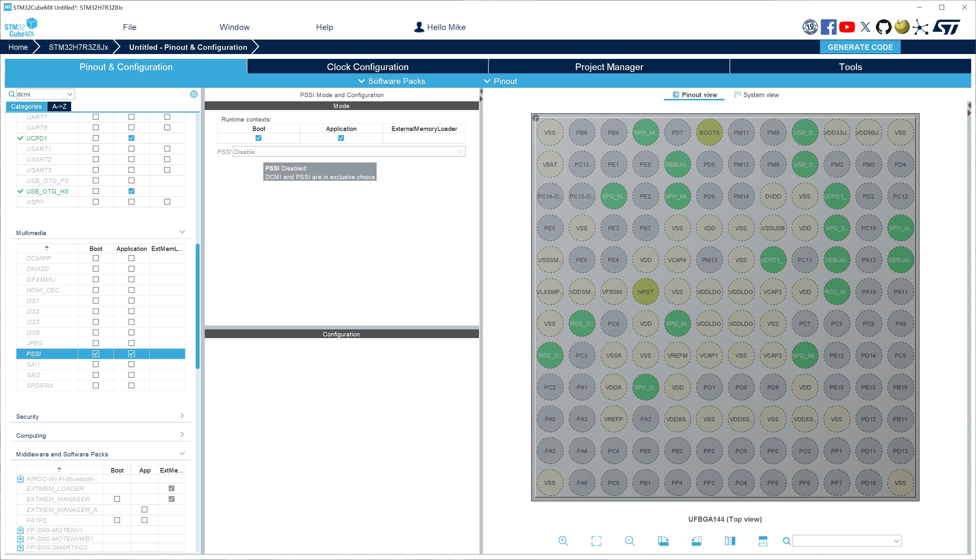
Task: Switch to System view
Action: pos(757,95)
